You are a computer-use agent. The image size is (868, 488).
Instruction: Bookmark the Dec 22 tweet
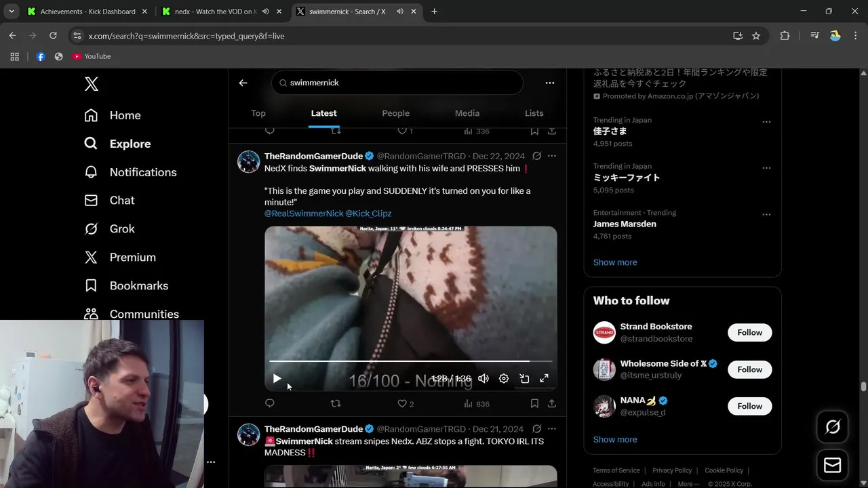(x=534, y=403)
